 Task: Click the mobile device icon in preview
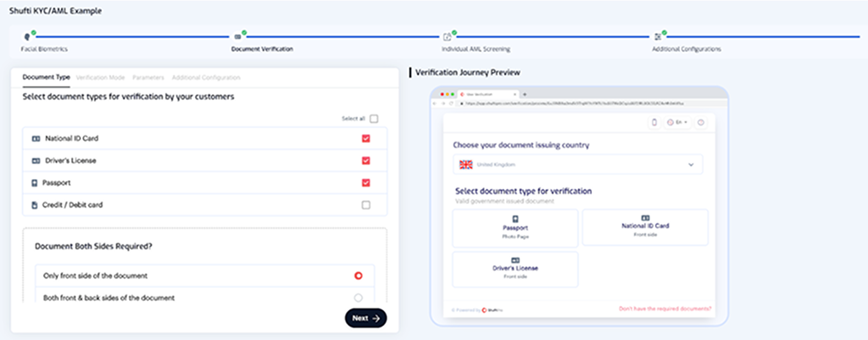coord(654,123)
